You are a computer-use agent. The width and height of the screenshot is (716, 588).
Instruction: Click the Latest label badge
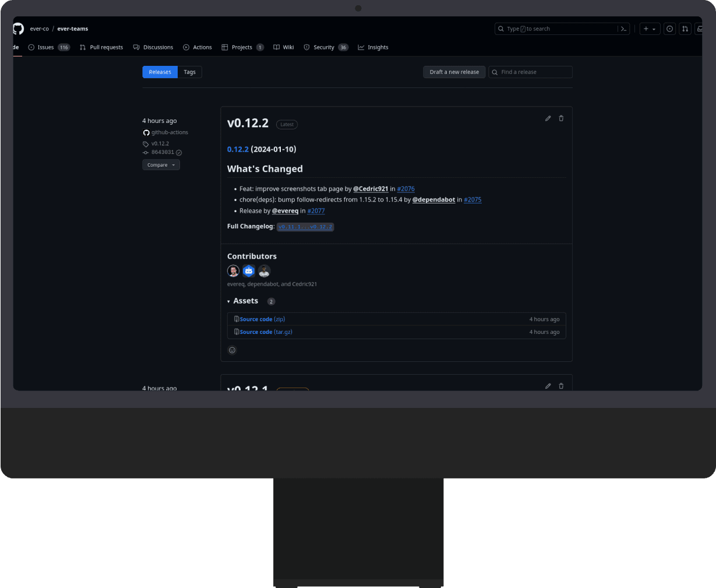tap(287, 125)
